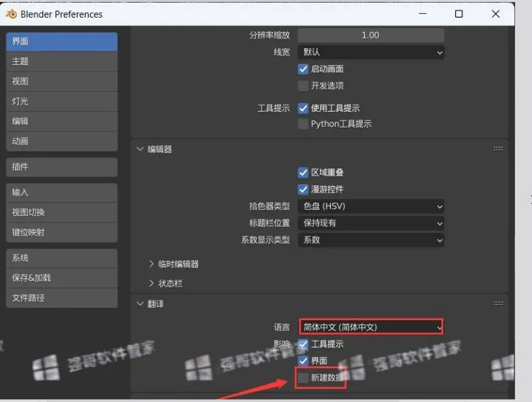This screenshot has height=402, width=532.
Task: Click the 分辨率缩放 label text
Action: (270, 35)
